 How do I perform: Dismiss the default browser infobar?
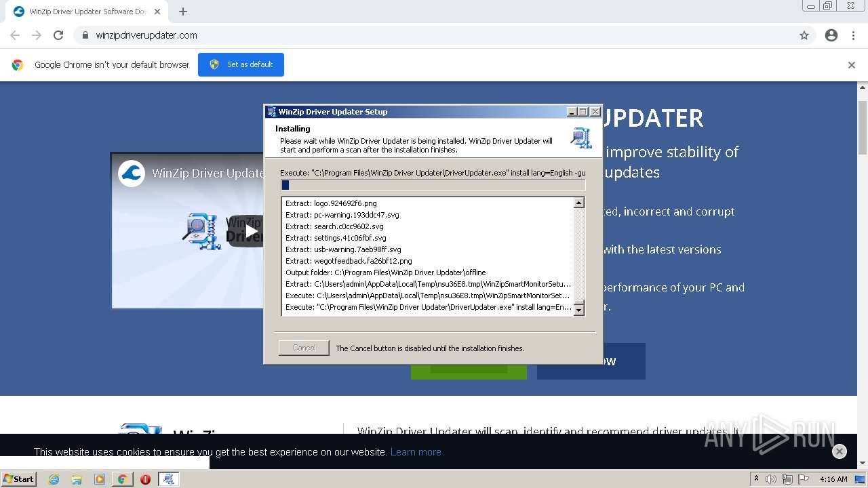852,65
